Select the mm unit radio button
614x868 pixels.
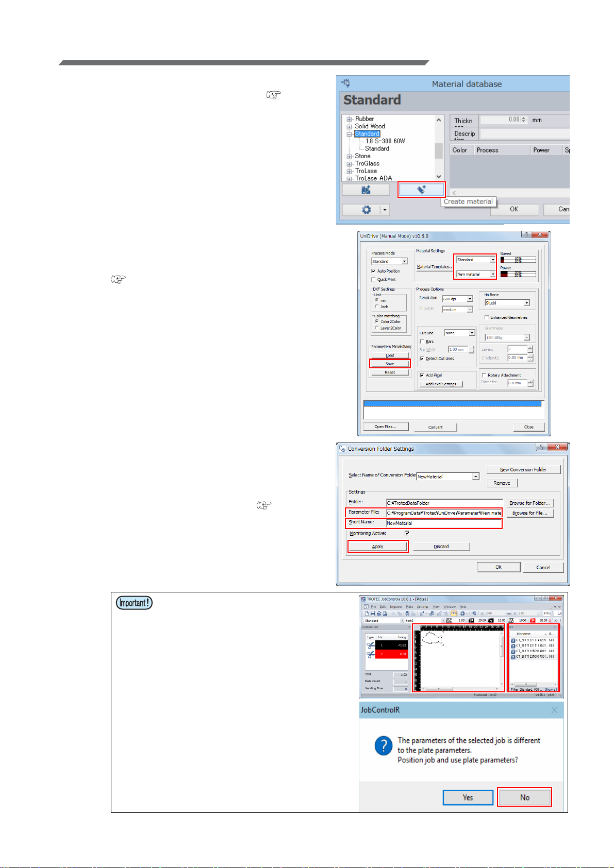[x=377, y=300]
